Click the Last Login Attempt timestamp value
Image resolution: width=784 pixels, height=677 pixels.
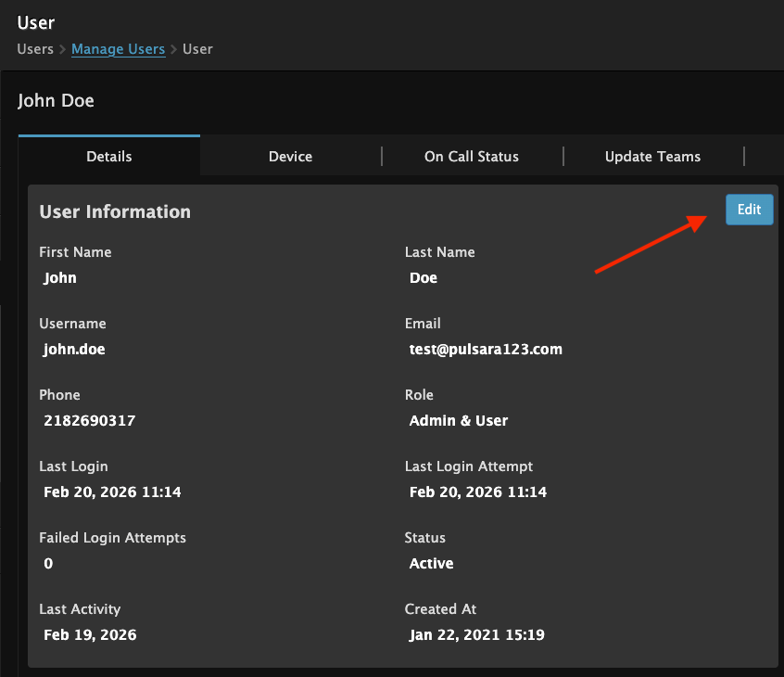coord(478,492)
